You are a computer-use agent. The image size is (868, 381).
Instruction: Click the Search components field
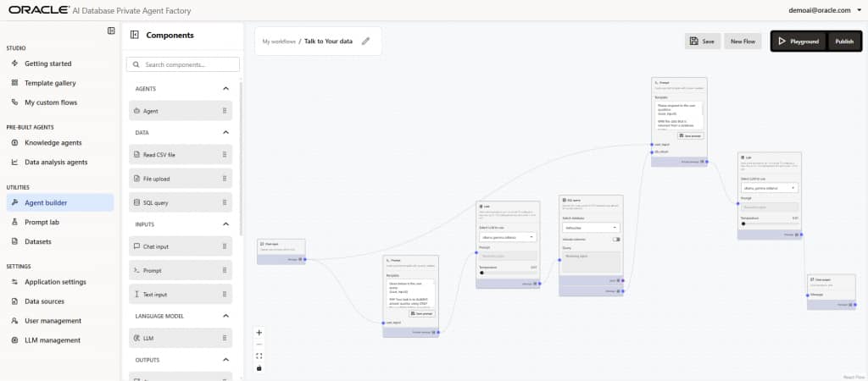point(182,64)
